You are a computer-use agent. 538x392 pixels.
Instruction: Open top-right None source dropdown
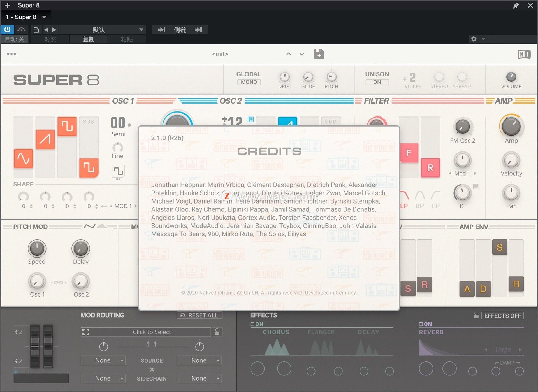(x=199, y=360)
